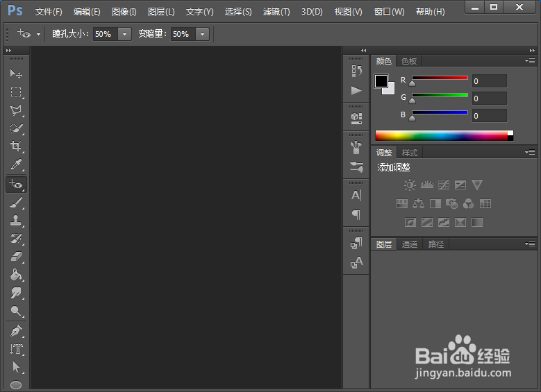Open the Layers panel flyout menu
Image resolution: width=541 pixels, height=392 pixels.
pyautogui.click(x=530, y=244)
